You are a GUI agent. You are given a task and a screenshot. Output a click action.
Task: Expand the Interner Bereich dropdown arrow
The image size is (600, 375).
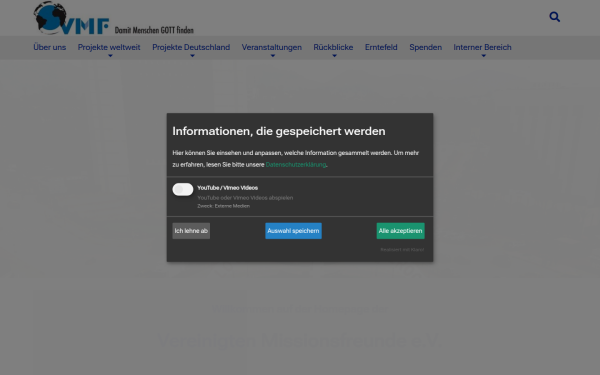click(483, 56)
